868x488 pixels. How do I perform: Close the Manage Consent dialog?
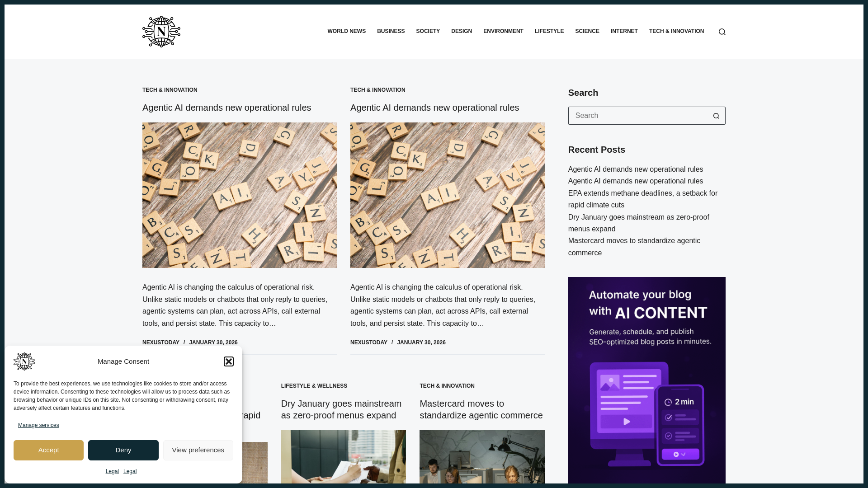point(229,361)
